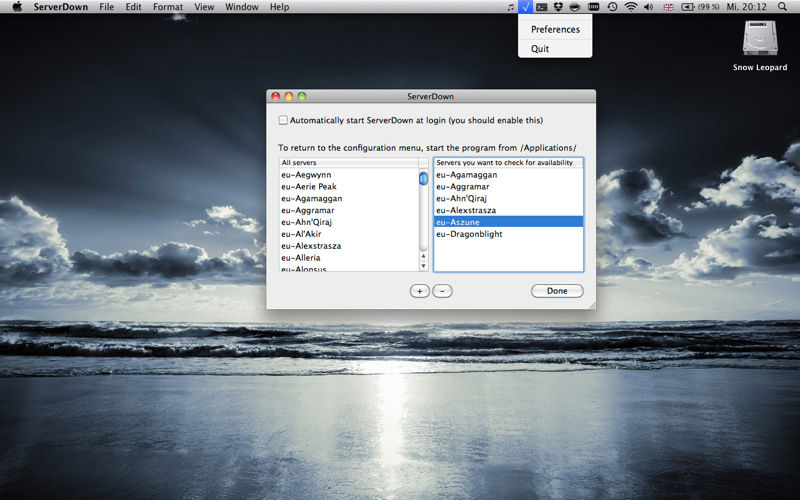Click the Servers you want to check header
Screen dimensions: 800x500
coord(508,162)
